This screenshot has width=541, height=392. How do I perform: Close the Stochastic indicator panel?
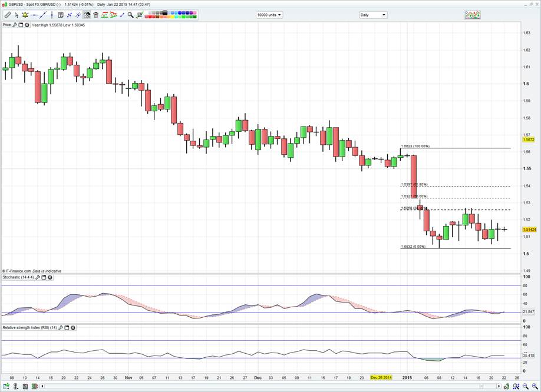tap(50, 277)
